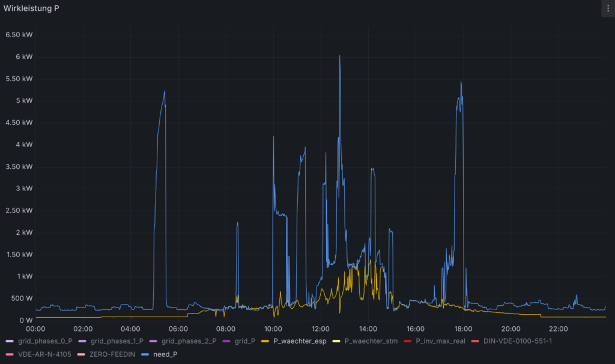Enable DIN-VDE-0100-551-1 series in legend
This screenshot has width=615, height=364.
517,341
